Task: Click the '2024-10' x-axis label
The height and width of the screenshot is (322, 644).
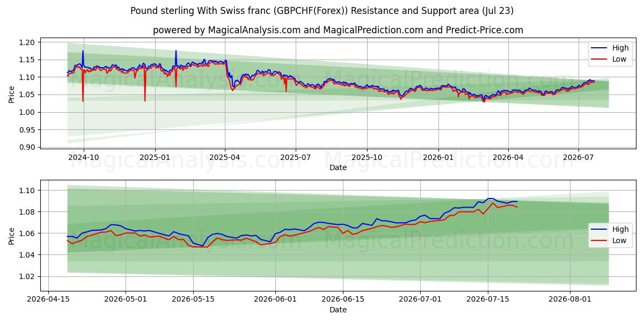Action: click(83, 158)
